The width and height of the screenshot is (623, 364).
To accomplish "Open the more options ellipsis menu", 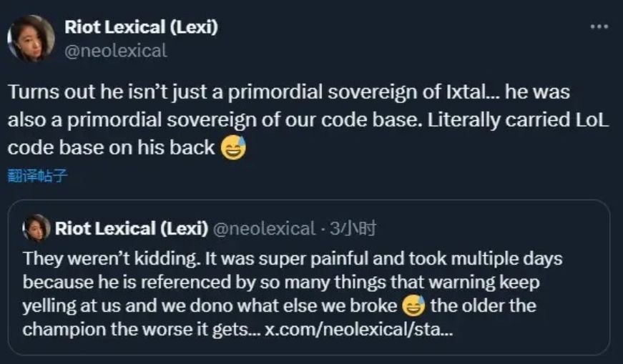I will (598, 27).
